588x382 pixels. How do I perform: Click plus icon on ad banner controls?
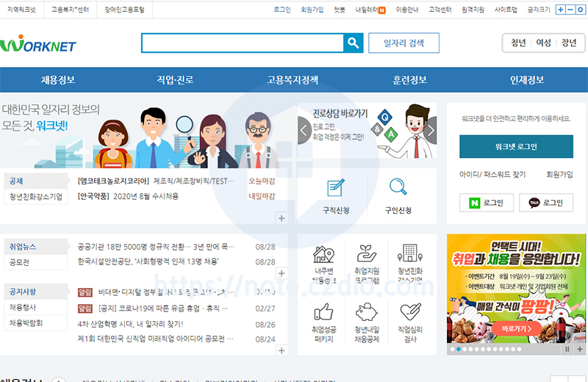click(x=579, y=350)
